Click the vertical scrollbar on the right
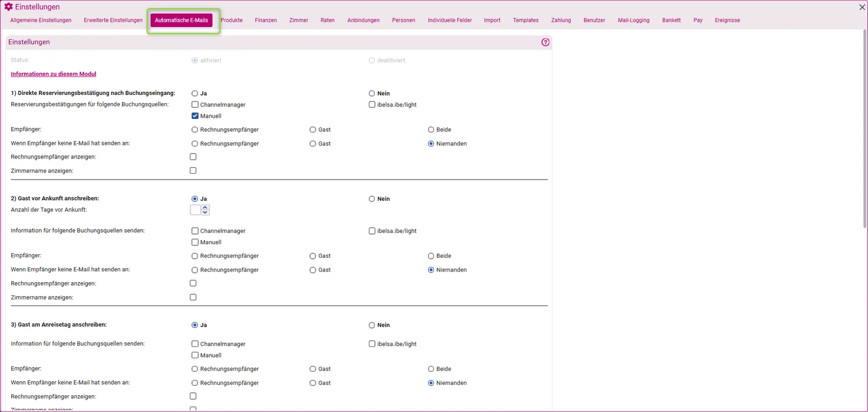868x412 pixels. coord(864,129)
